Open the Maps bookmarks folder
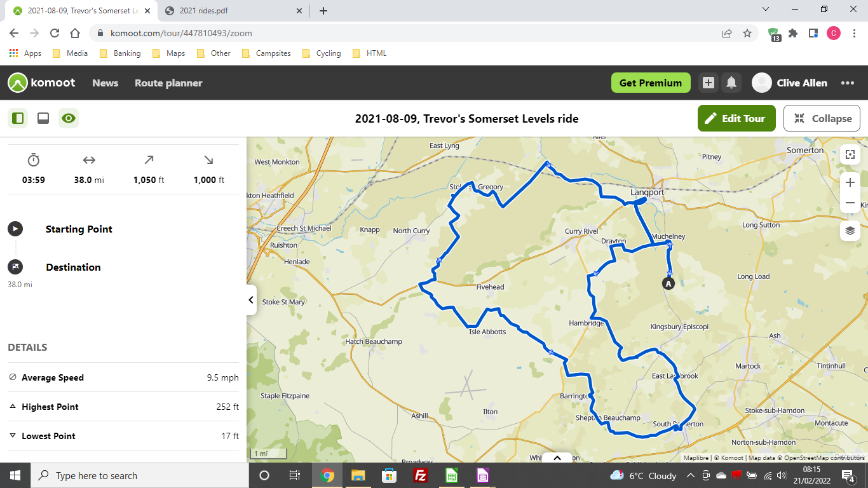Screen dimensions: 868x488 [x=169, y=53]
